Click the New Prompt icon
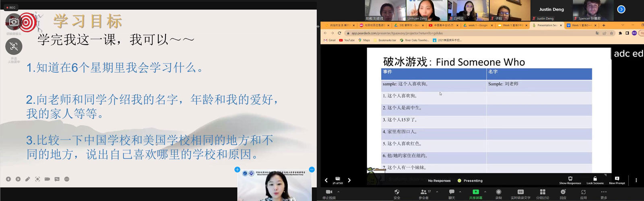The image size is (644, 201). 617,178
